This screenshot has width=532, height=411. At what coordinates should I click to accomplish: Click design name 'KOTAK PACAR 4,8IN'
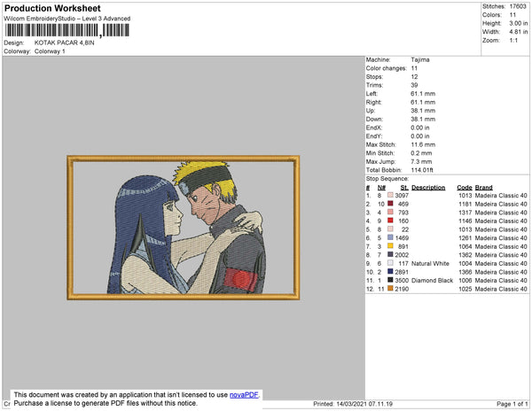tap(65, 43)
